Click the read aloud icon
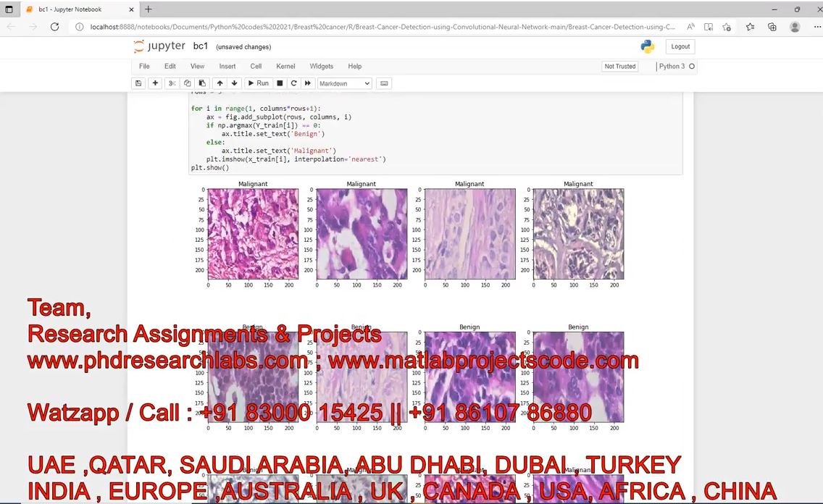Image resolution: width=823 pixels, height=504 pixels. (x=690, y=27)
